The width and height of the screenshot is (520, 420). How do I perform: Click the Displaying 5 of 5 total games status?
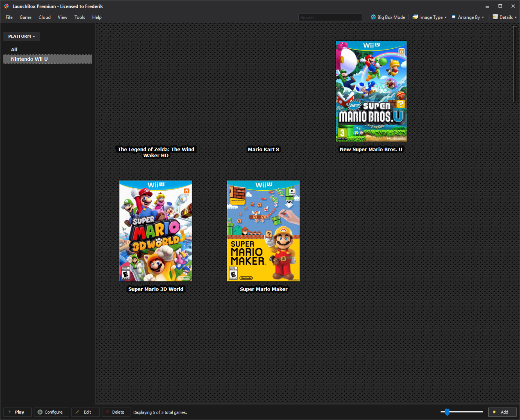coord(160,412)
